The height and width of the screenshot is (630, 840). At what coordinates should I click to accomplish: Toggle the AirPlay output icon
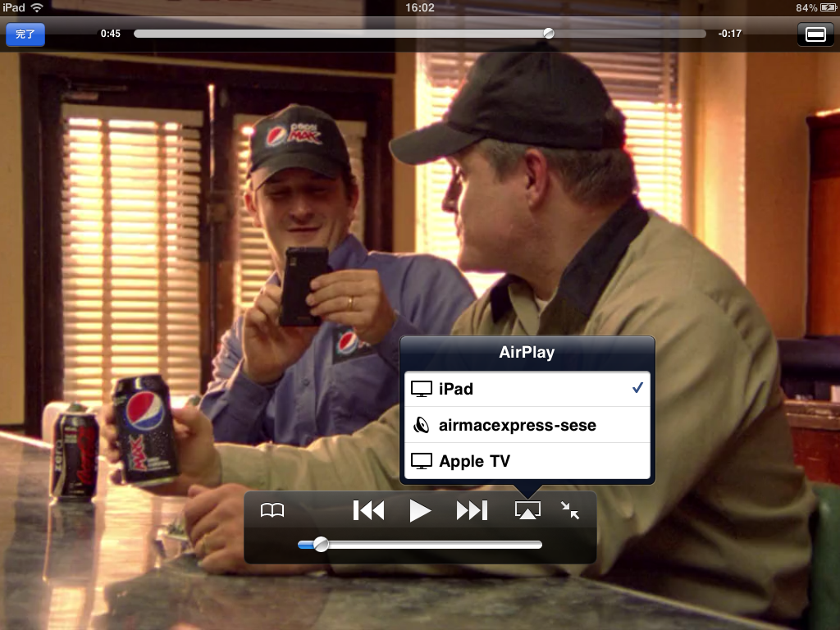click(x=527, y=510)
